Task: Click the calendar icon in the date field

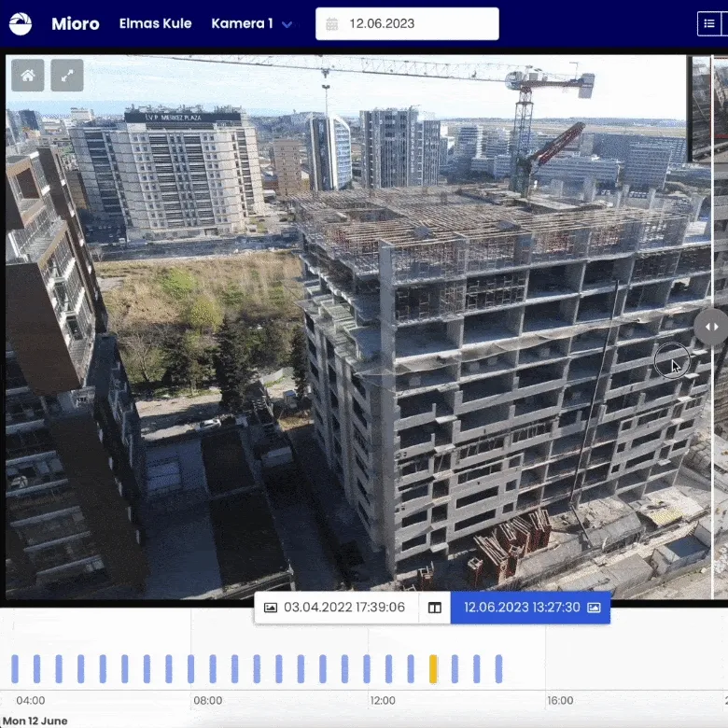Action: click(x=331, y=24)
